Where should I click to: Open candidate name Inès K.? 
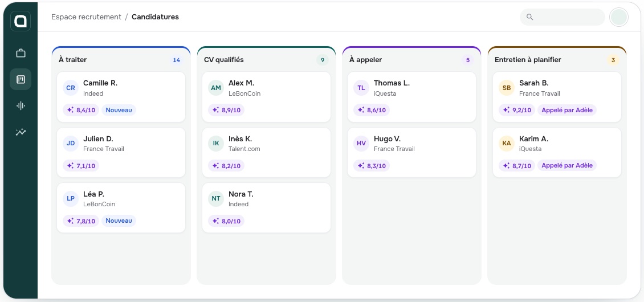click(241, 139)
